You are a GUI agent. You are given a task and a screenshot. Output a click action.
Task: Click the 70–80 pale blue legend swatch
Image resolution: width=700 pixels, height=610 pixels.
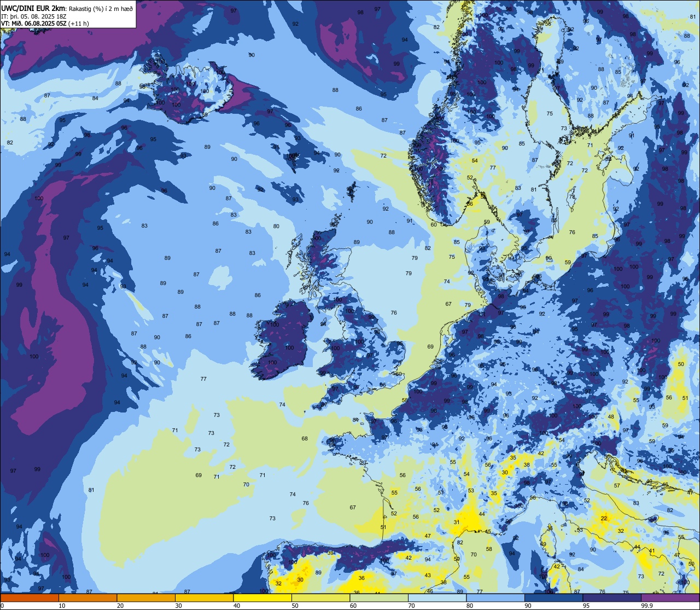click(437, 597)
